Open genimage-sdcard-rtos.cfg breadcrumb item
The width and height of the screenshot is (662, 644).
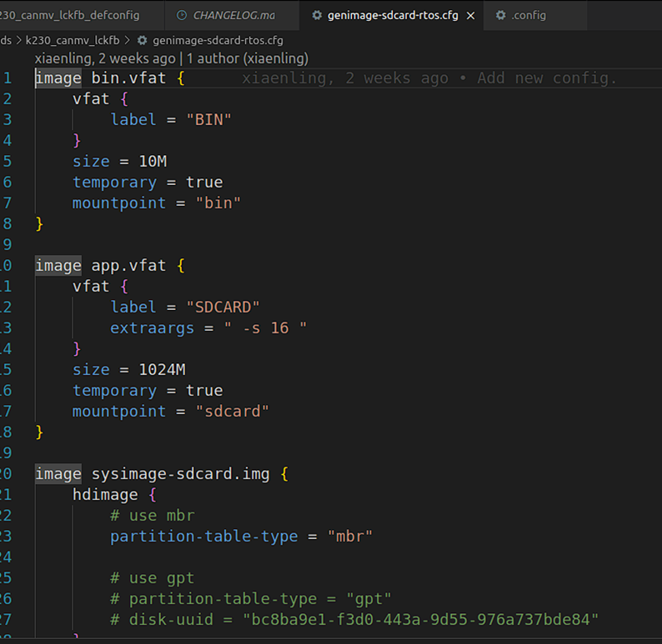(218, 41)
